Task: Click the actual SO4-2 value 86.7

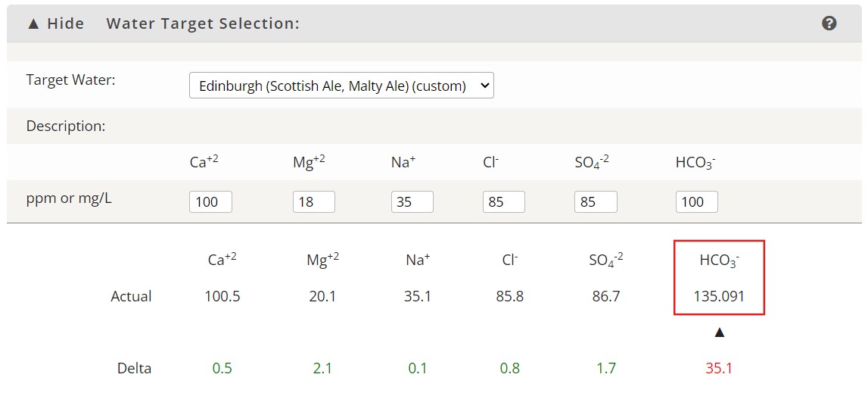Action: point(606,296)
